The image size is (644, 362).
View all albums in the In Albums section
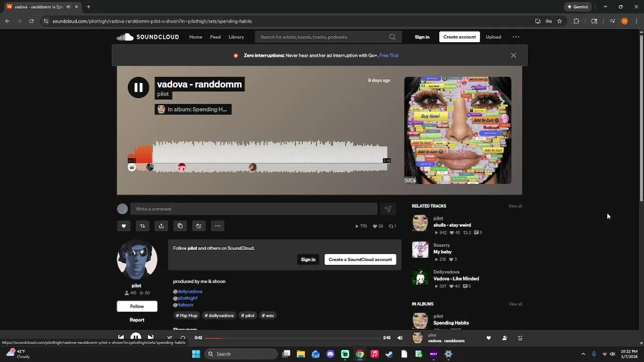click(515, 304)
